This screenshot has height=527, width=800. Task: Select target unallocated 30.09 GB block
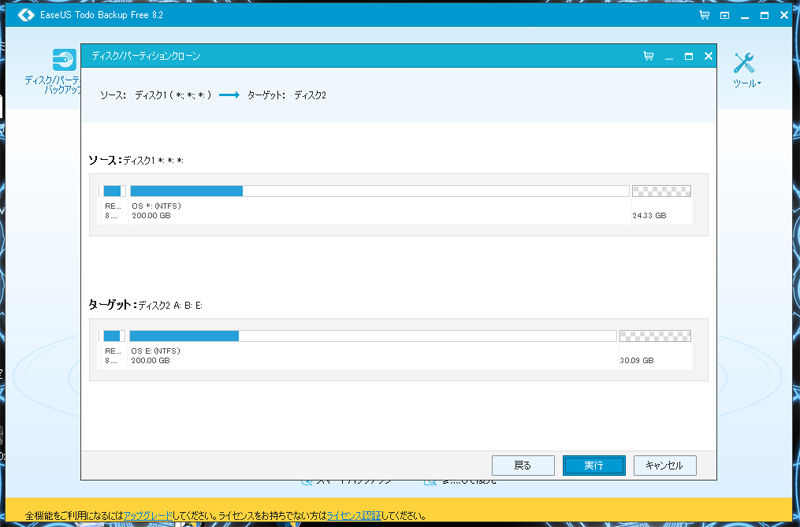pos(655,336)
